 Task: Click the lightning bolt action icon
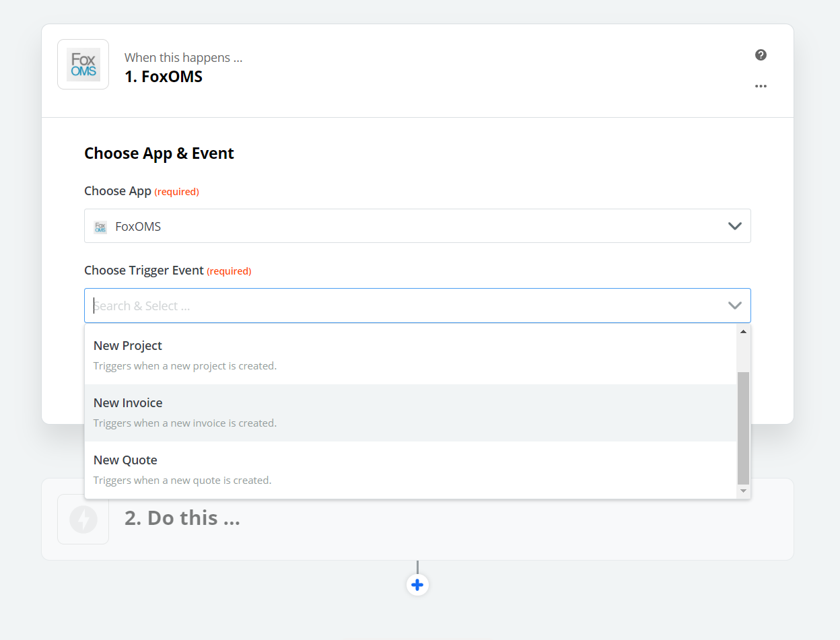click(x=83, y=520)
